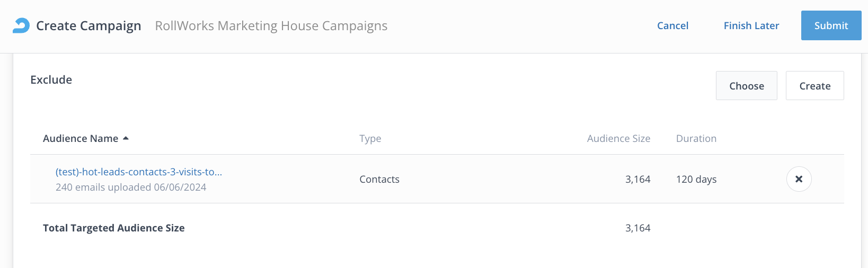868x268 pixels.
Task: Click the Duration column header
Action: [x=696, y=138]
